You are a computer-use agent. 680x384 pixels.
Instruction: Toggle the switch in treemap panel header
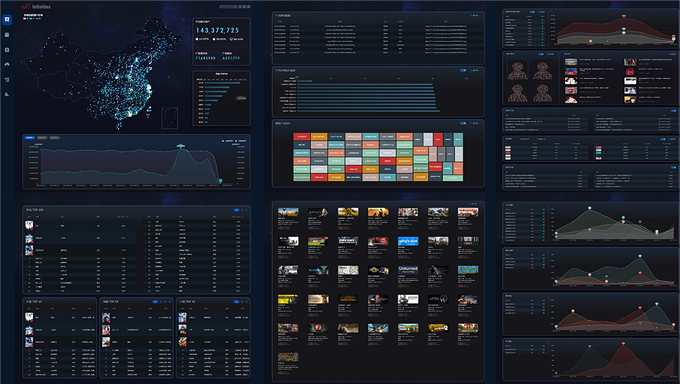(x=463, y=123)
